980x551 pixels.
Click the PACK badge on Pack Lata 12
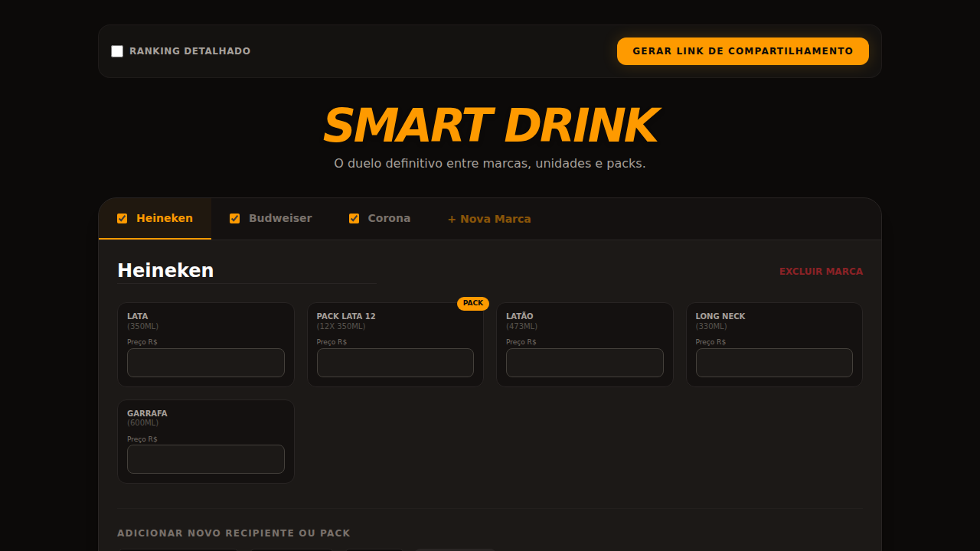(473, 303)
